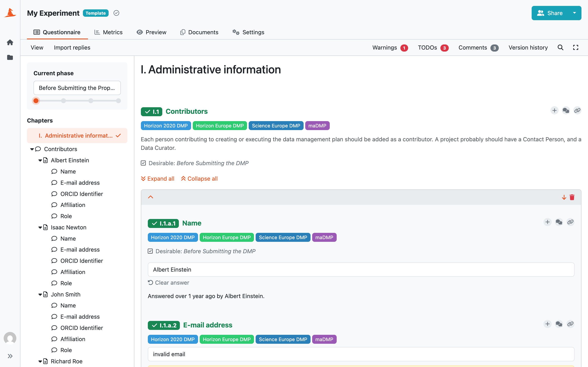The image size is (588, 367).
Task: Toggle fullscreen mode icon
Action: 576,48
